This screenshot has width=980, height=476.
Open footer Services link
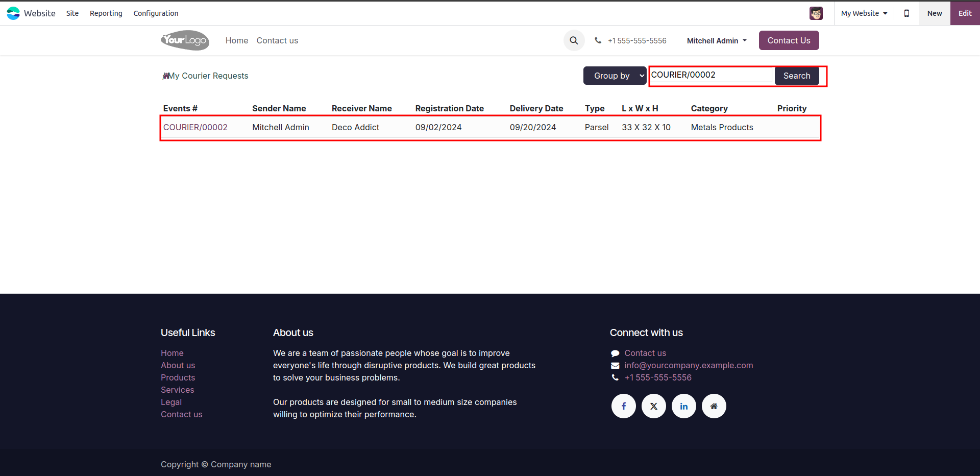tap(177, 390)
